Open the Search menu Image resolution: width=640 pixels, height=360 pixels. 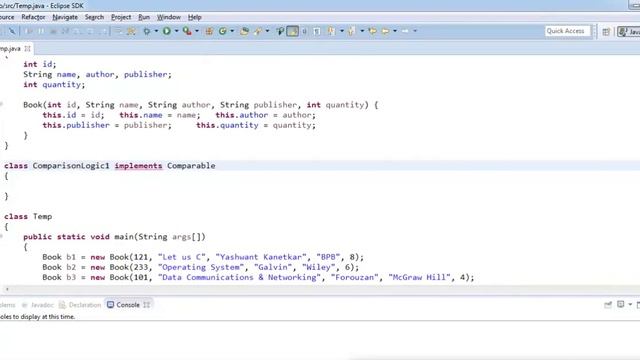point(94,17)
